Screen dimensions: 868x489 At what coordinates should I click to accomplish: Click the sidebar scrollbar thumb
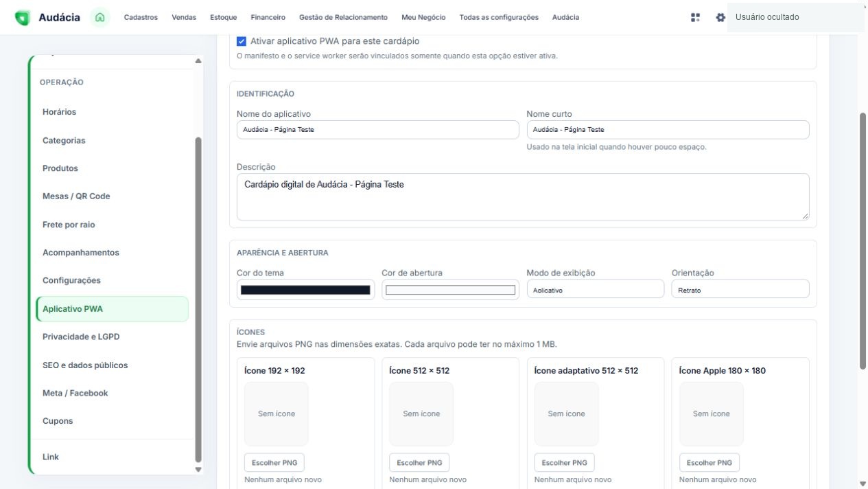pyautogui.click(x=198, y=299)
